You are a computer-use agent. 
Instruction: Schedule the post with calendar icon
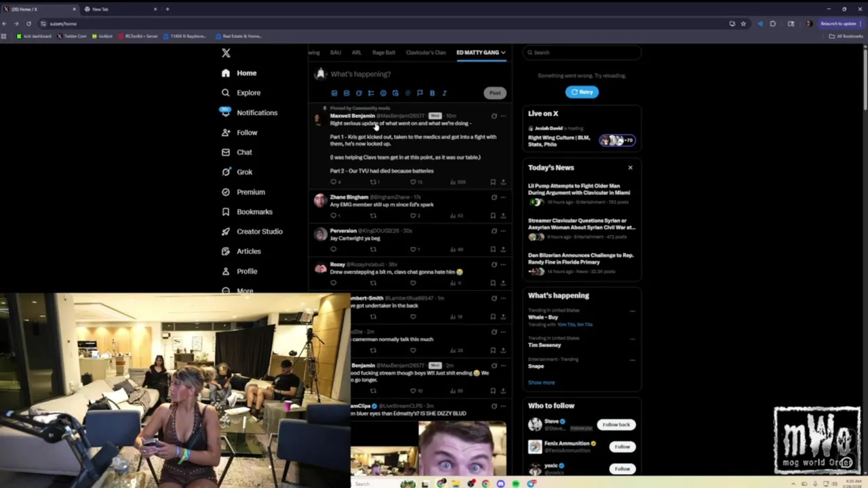tap(395, 93)
